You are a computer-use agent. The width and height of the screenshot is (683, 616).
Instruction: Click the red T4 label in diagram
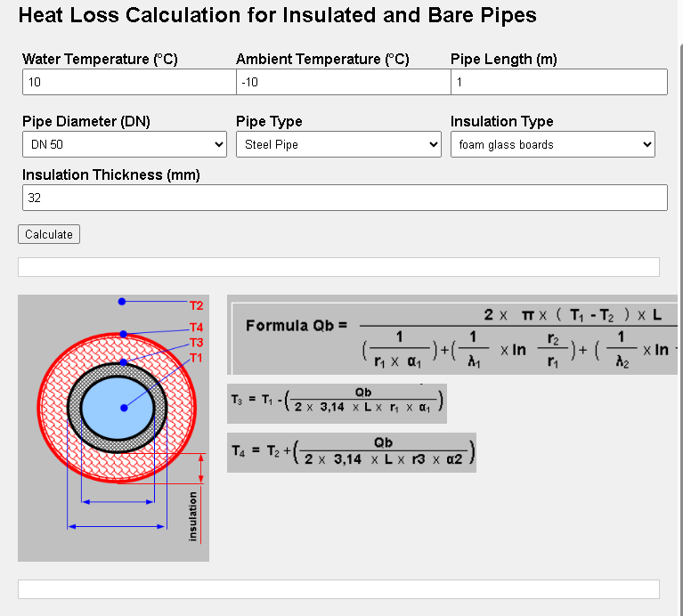click(x=197, y=328)
